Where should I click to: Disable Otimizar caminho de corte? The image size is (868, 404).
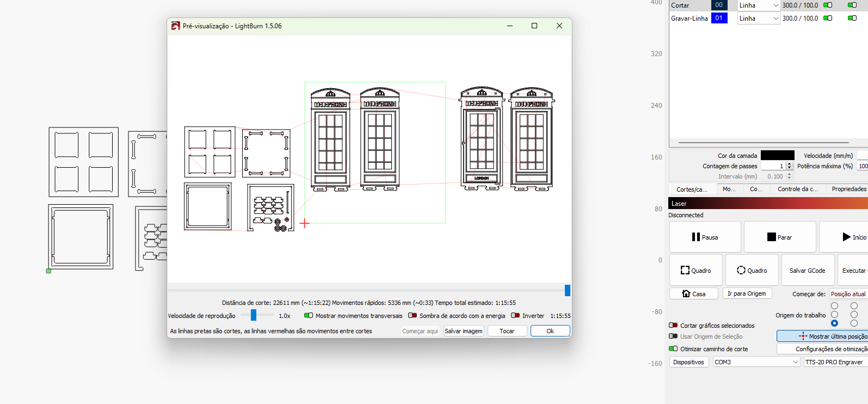point(673,349)
